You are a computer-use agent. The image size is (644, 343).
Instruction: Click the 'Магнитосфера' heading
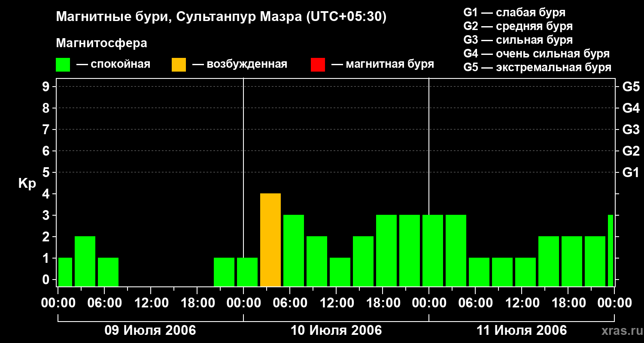point(101,43)
